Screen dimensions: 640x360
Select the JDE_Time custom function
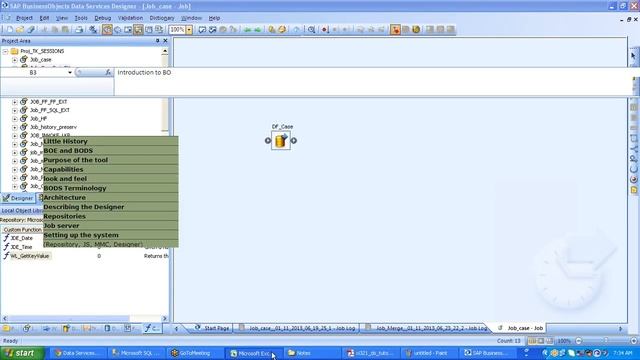21,247
